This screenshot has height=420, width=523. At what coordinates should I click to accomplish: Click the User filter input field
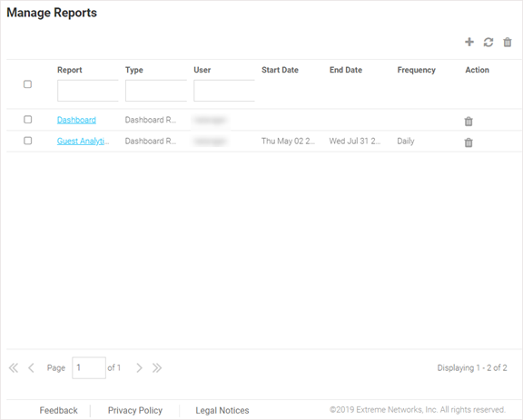224,91
